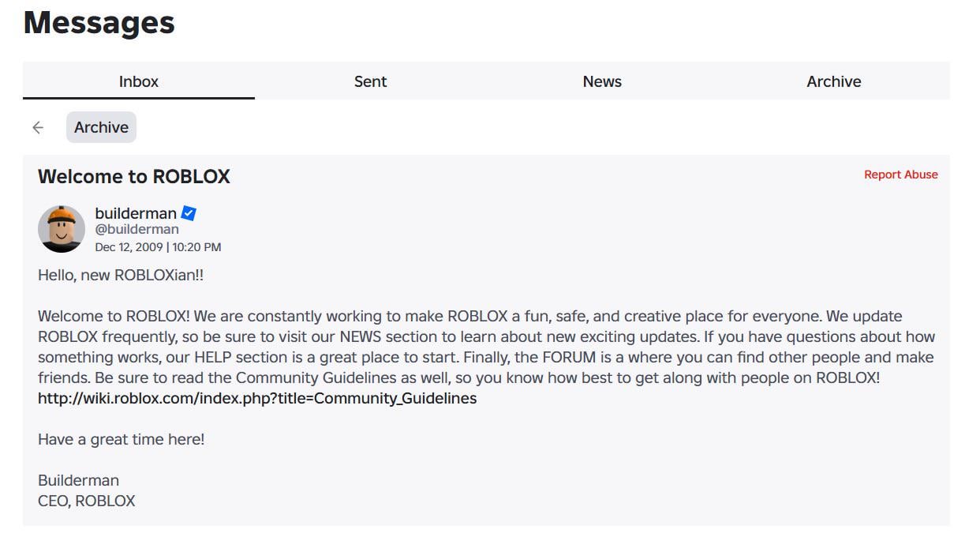Image resolution: width=980 pixels, height=537 pixels.
Task: Click the back arrow icon
Action: pos(38,128)
